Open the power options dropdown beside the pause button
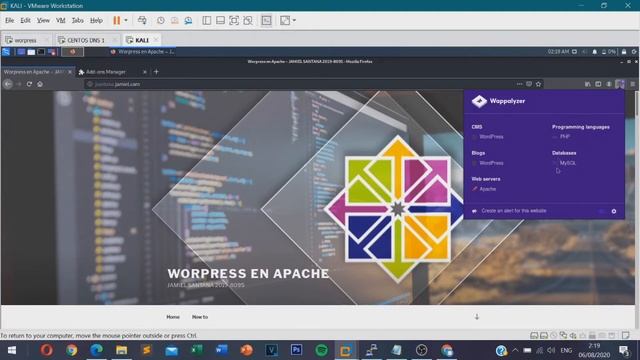Image resolution: width=640 pixels, height=360 pixels. 126,20
